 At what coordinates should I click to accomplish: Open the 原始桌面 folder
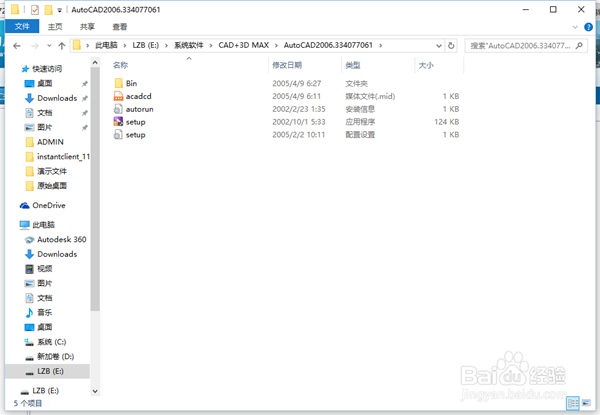(x=52, y=186)
